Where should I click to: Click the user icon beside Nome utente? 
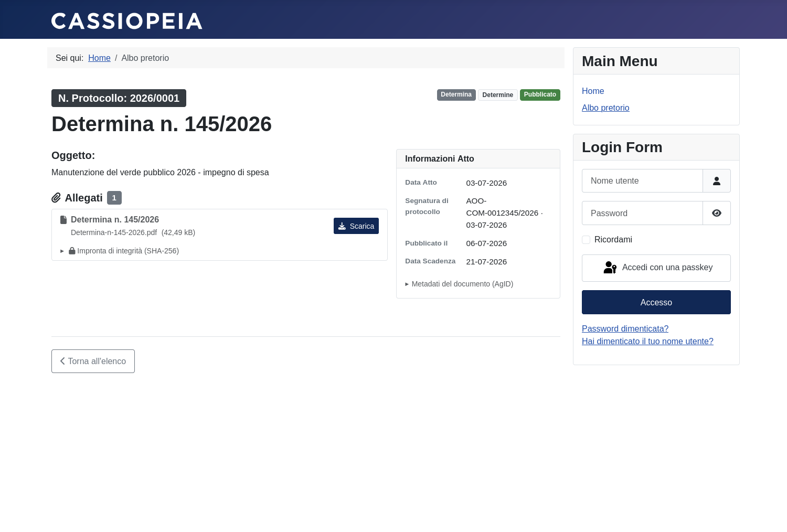[x=717, y=181]
